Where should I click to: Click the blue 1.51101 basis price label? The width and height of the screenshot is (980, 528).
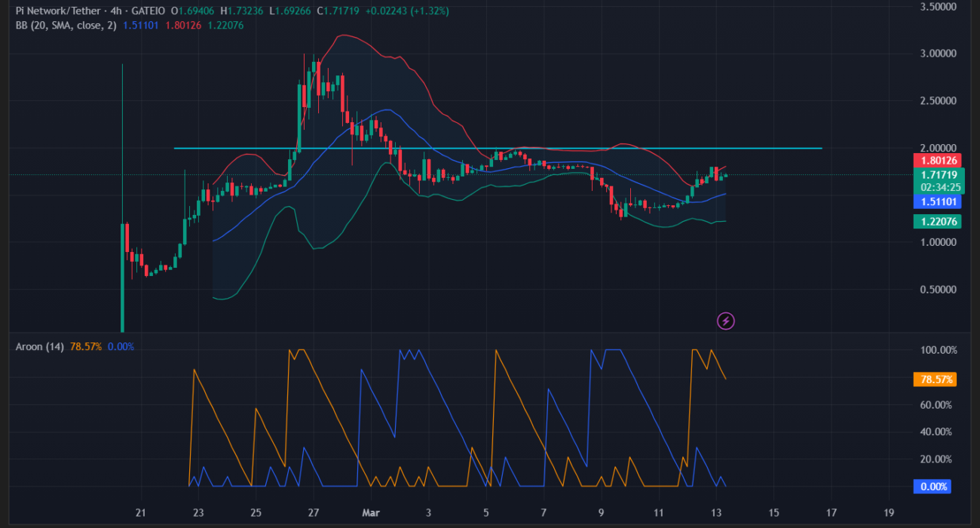(x=938, y=201)
